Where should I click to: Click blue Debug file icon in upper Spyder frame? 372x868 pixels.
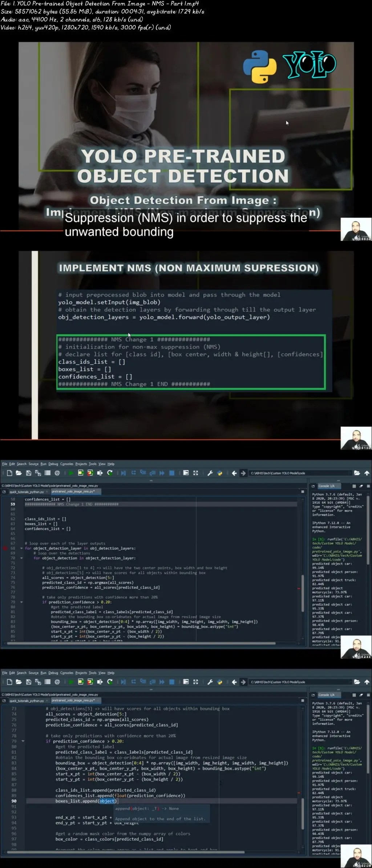pyautogui.click(x=124, y=473)
